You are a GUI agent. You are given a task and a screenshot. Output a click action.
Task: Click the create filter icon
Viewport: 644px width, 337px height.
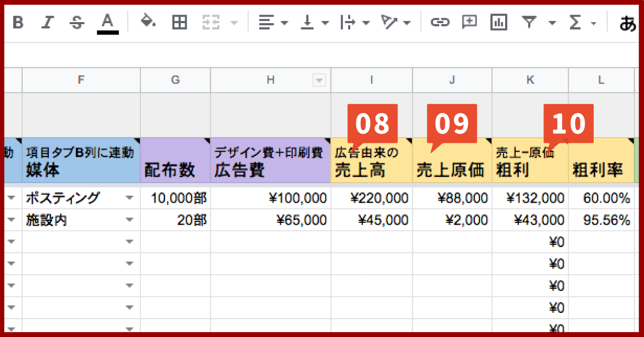pos(528,23)
